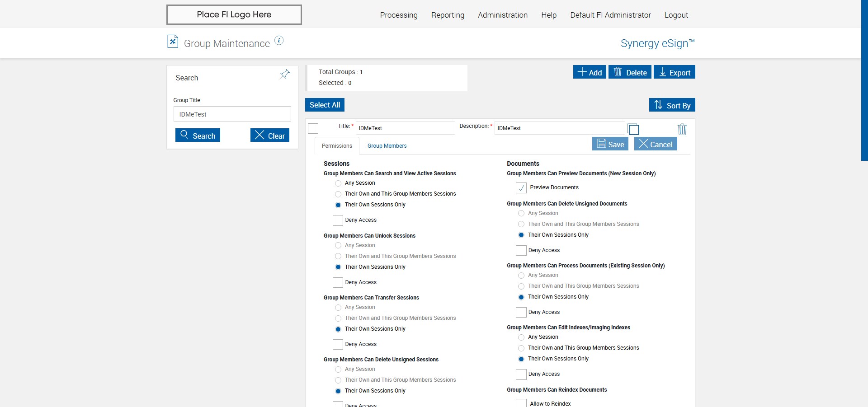Viewport: 868px width, 407px height.
Task: Open the Administration menu
Action: point(502,15)
